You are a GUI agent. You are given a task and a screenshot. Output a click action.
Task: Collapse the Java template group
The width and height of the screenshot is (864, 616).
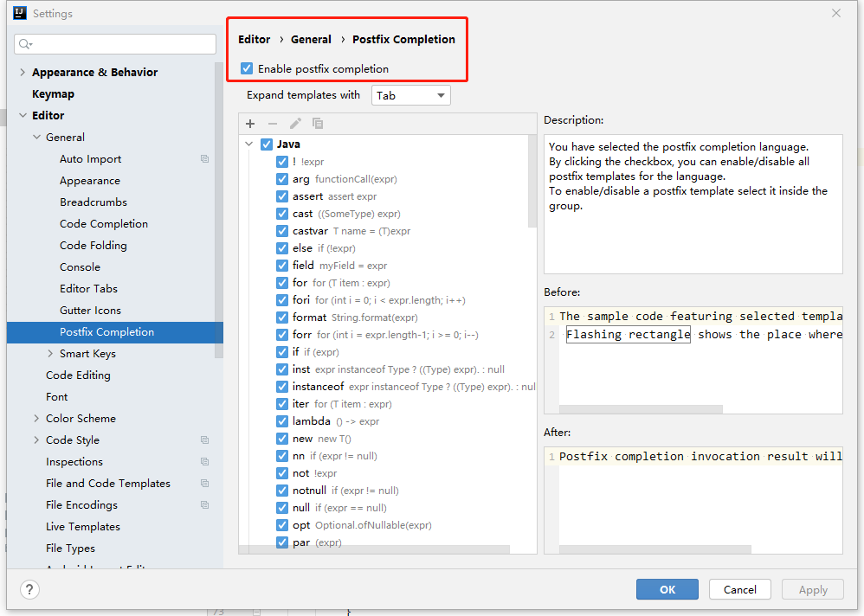249,144
